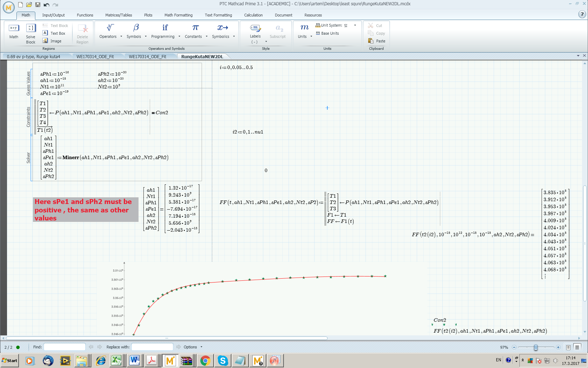
Task: Open Google Chrome from the taskbar
Action: click(205, 360)
